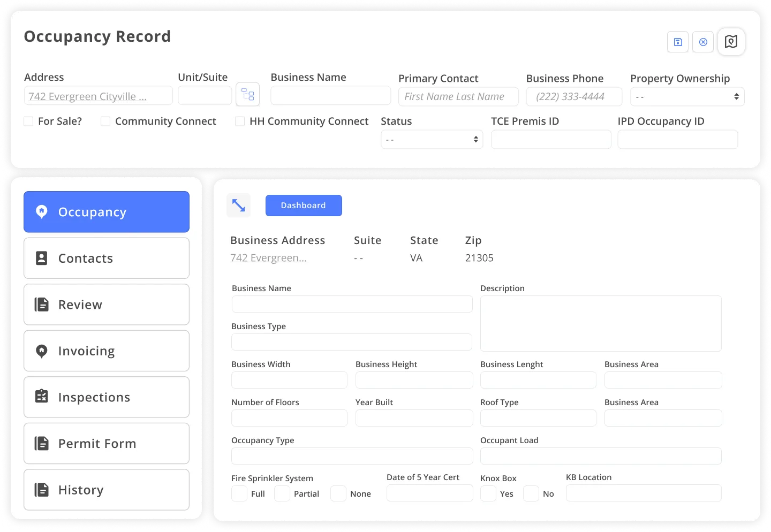Select the Occupancy pin icon in sidebar
Viewport: 771px width, 532px height.
click(42, 212)
